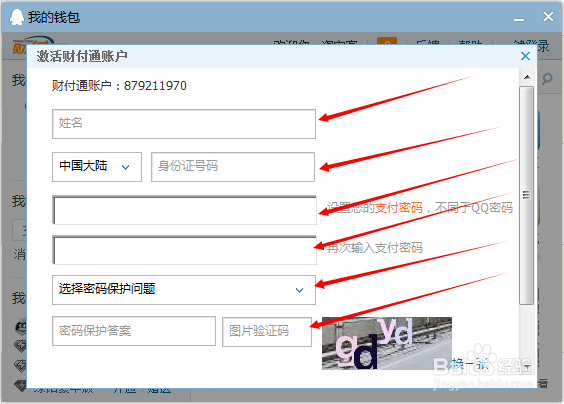The height and width of the screenshot is (404, 564).
Task: Close the 我的钱包 window
Action: (548, 17)
